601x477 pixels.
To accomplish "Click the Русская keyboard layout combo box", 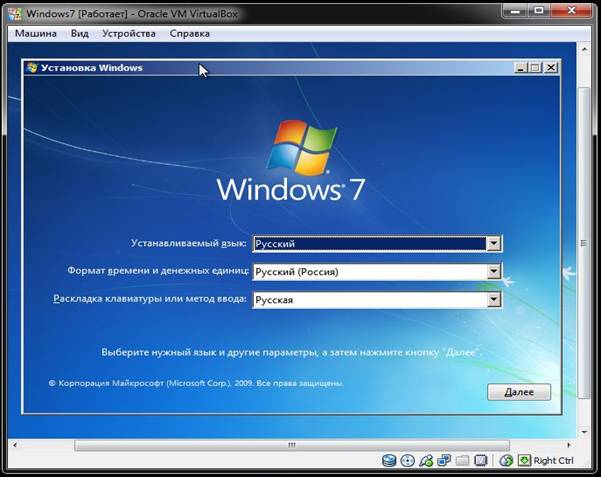I will pyautogui.click(x=377, y=300).
